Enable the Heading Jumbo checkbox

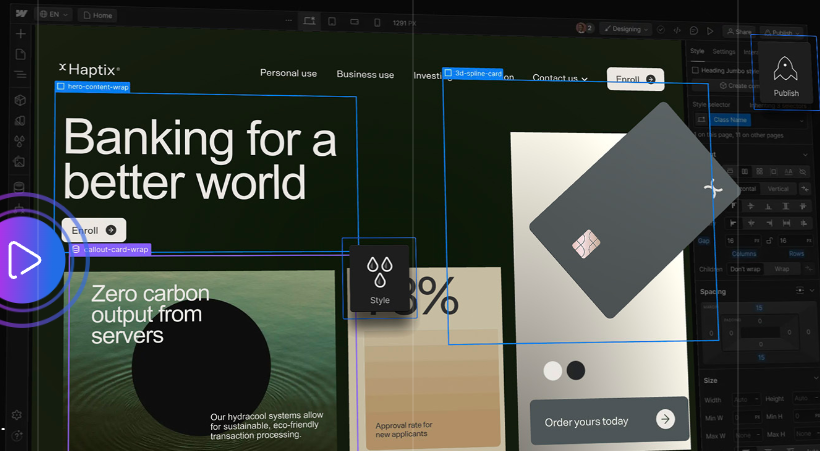(x=695, y=70)
